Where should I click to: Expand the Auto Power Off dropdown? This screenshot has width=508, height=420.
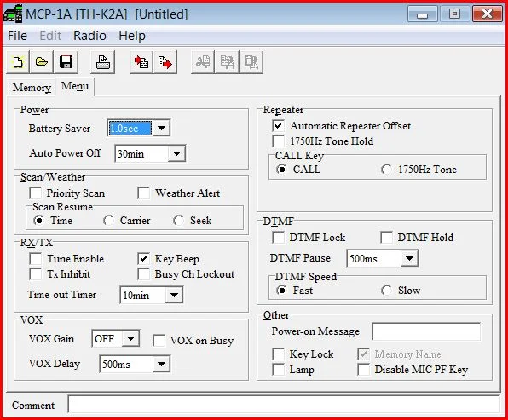point(176,153)
